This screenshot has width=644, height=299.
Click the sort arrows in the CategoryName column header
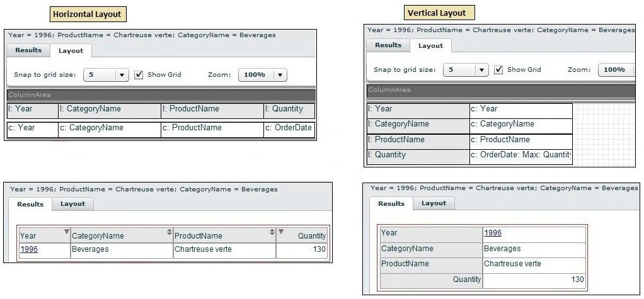pos(169,232)
